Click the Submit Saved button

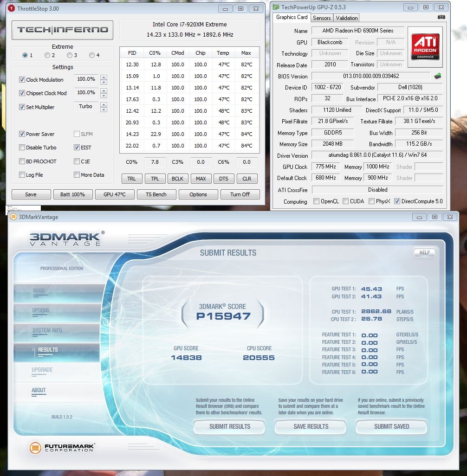tap(392, 426)
